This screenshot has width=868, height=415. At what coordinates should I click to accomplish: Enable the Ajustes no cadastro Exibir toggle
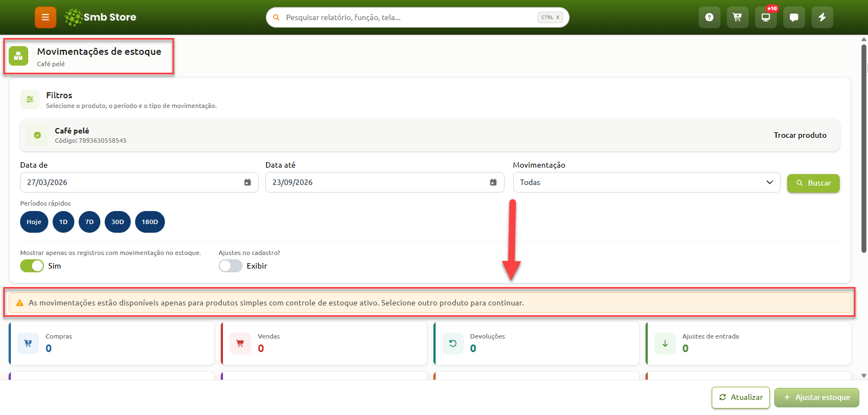tap(231, 266)
